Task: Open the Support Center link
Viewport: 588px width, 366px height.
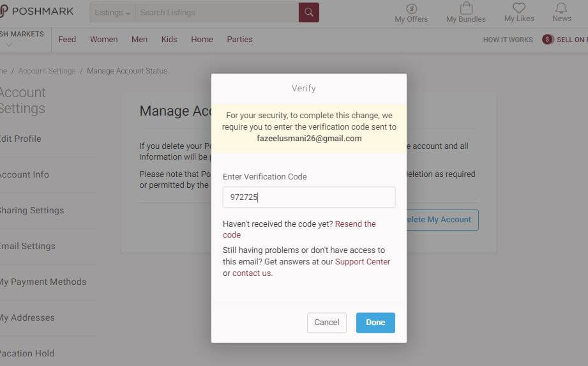Action: [x=363, y=262]
